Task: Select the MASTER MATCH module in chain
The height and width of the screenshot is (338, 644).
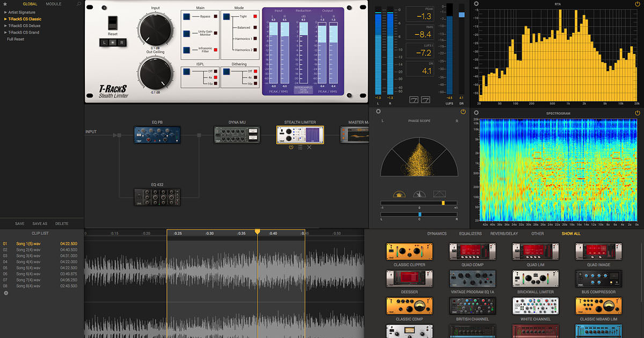Action: coord(355,135)
